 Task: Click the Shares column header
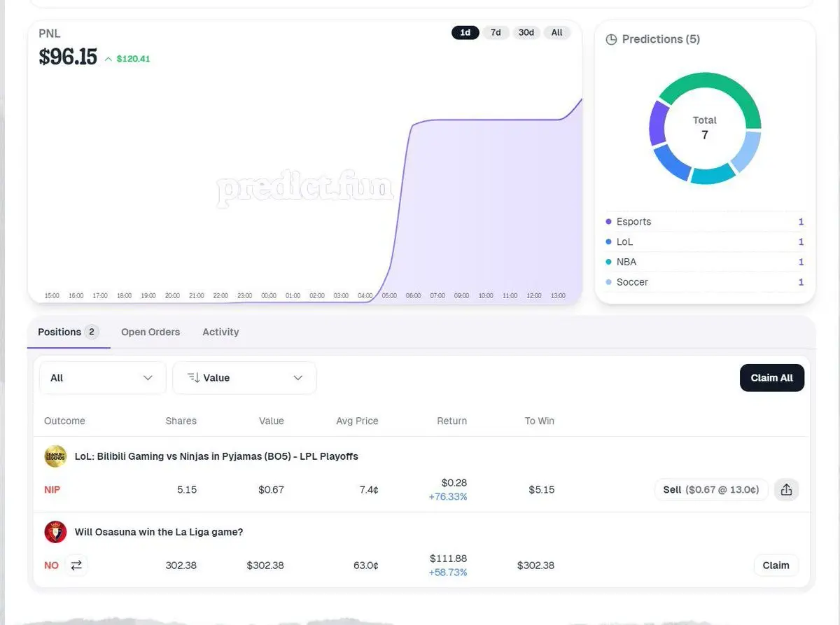click(x=181, y=421)
